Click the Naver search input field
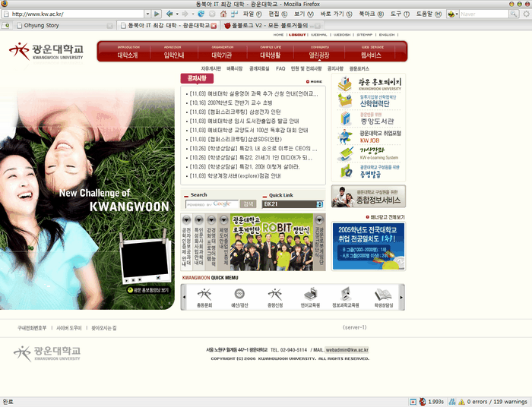Screen dimensions: 532x407 484,14
